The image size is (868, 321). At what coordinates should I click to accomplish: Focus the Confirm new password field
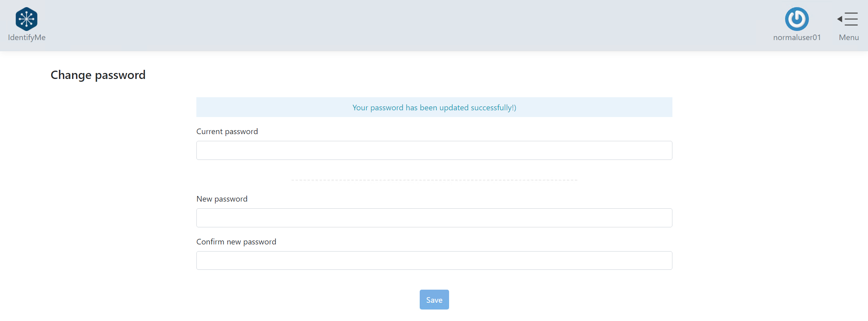tap(434, 261)
